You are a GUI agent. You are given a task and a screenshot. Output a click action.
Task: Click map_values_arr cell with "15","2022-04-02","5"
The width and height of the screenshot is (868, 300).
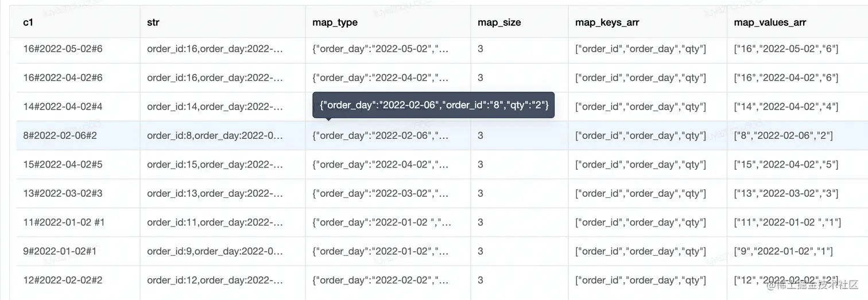tap(786, 164)
